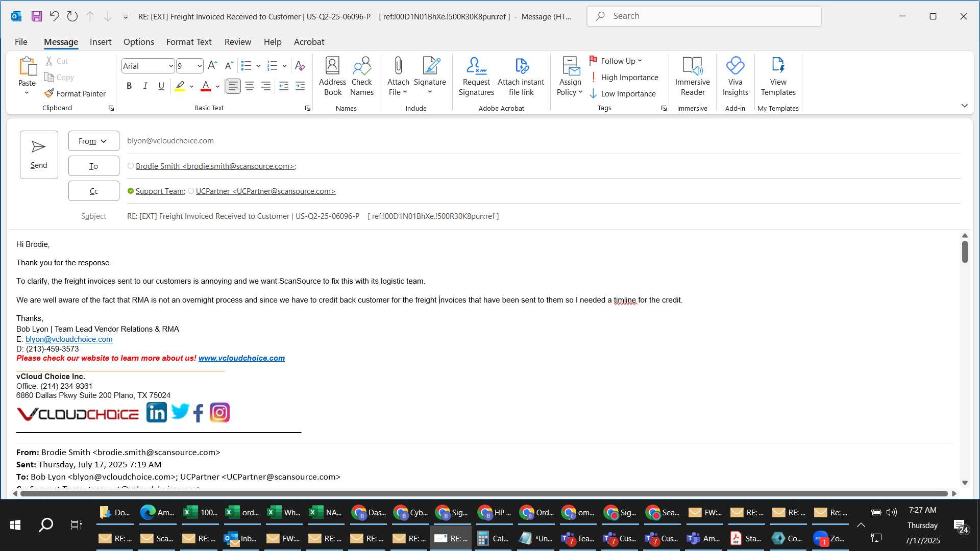Increase indent of paragraph
Screen dimensions: 980x551
click(300, 86)
